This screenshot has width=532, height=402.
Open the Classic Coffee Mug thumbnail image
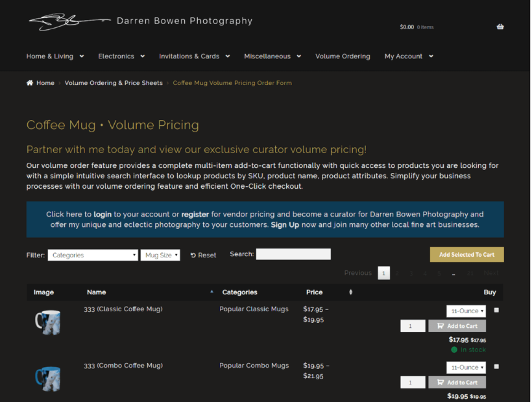click(48, 322)
